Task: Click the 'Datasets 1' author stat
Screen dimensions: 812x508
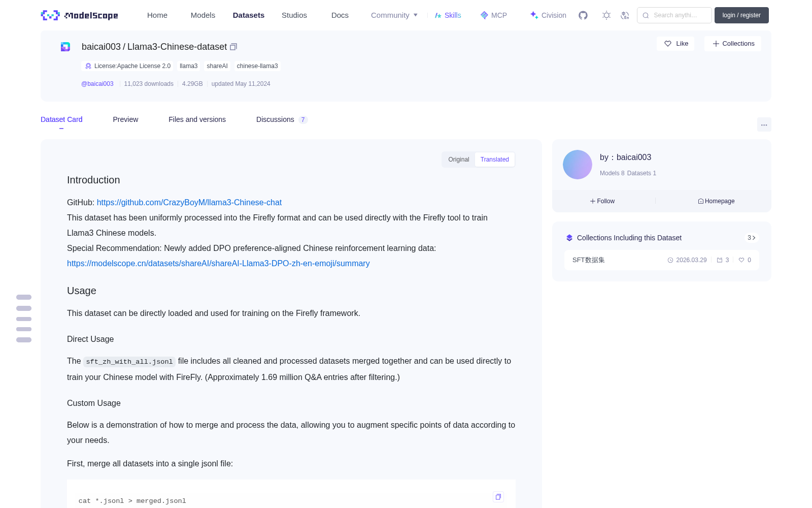Action: point(641,173)
